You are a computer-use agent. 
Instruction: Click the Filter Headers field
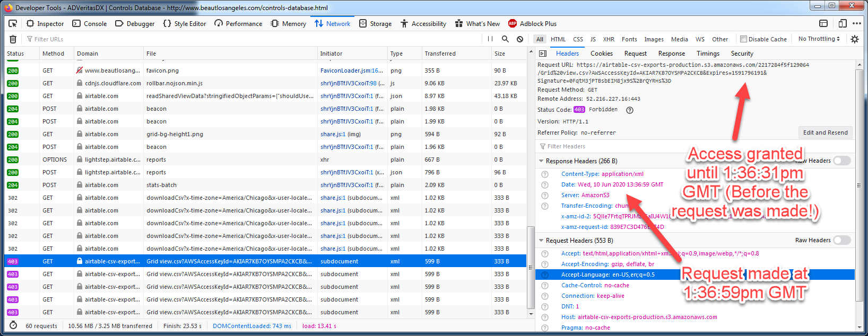pyautogui.click(x=695, y=146)
